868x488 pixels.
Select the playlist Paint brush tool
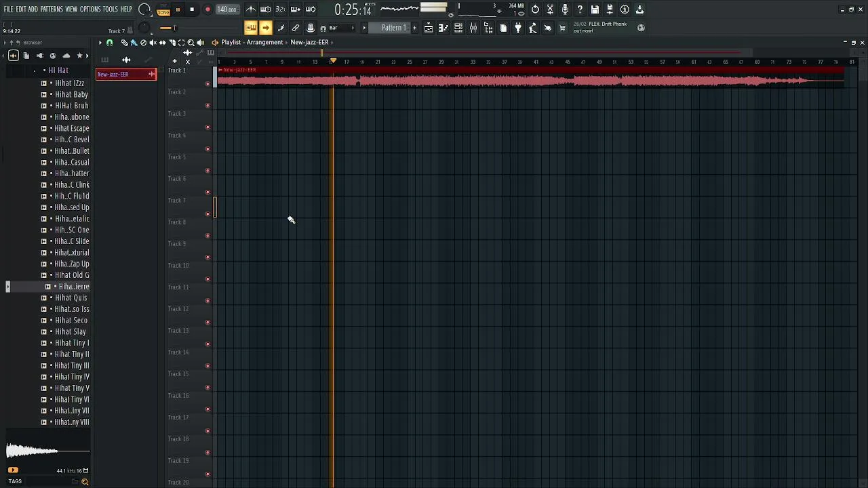click(x=134, y=43)
